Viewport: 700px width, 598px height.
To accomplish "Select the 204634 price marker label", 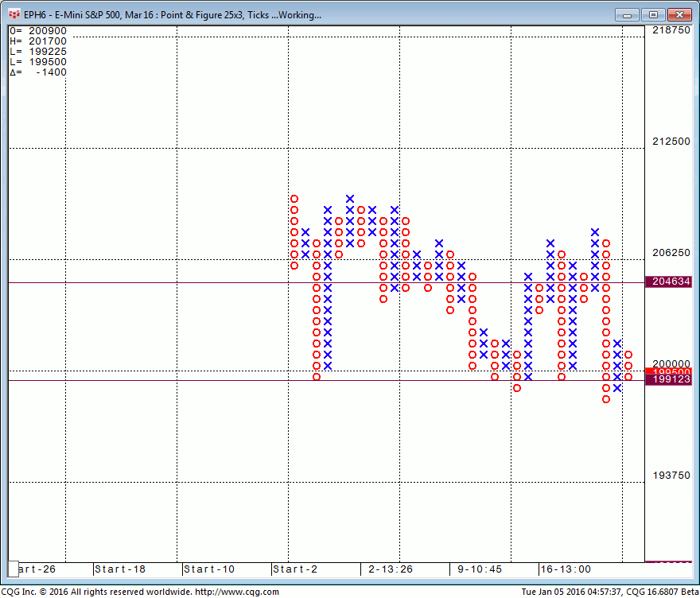I will [672, 282].
